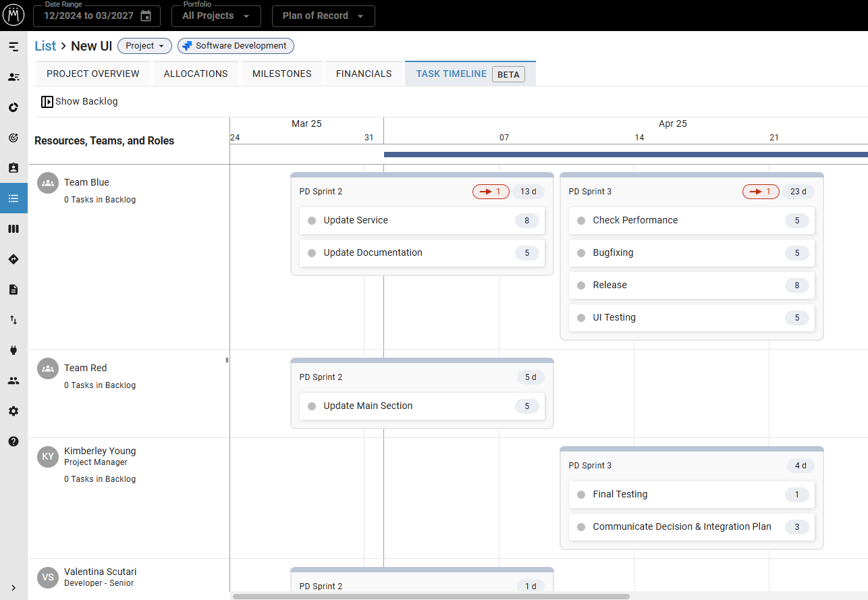868x600 pixels.
Task: Click Team Red's 5 d sprint badge
Action: (x=531, y=377)
